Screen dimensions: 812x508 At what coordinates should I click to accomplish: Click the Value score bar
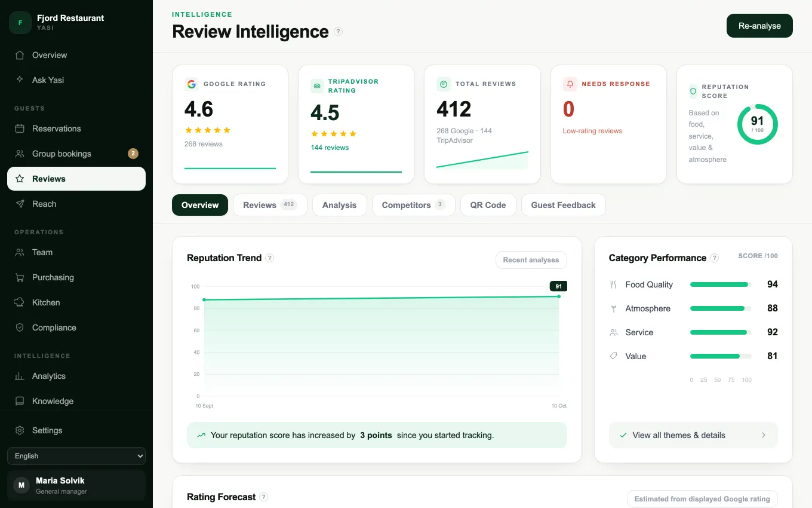[721, 356]
